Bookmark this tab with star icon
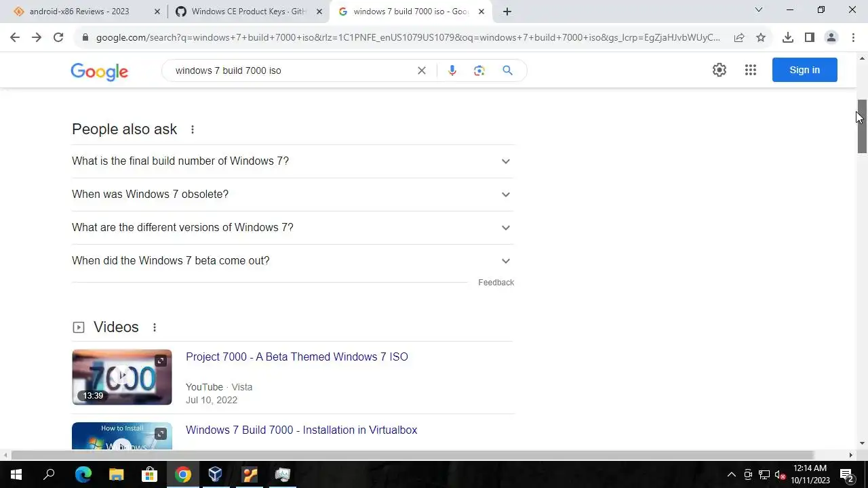This screenshot has width=868, height=488. click(x=761, y=37)
